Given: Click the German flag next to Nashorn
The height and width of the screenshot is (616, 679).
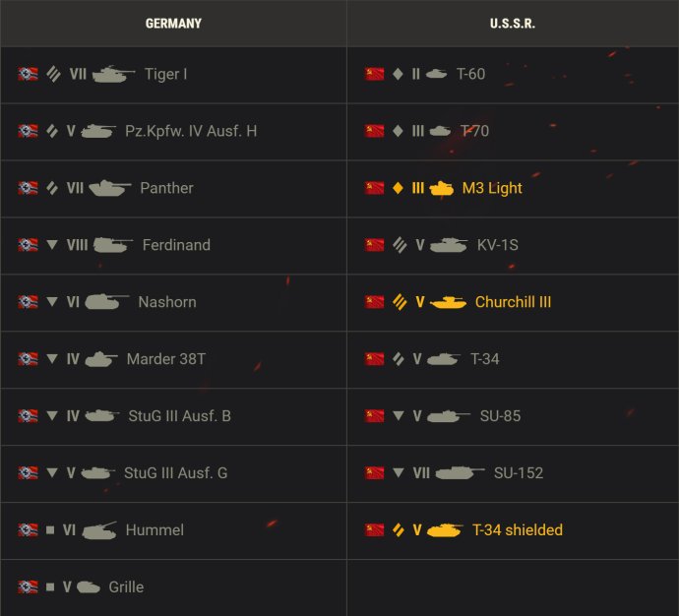Looking at the screenshot, I should coord(28,302).
